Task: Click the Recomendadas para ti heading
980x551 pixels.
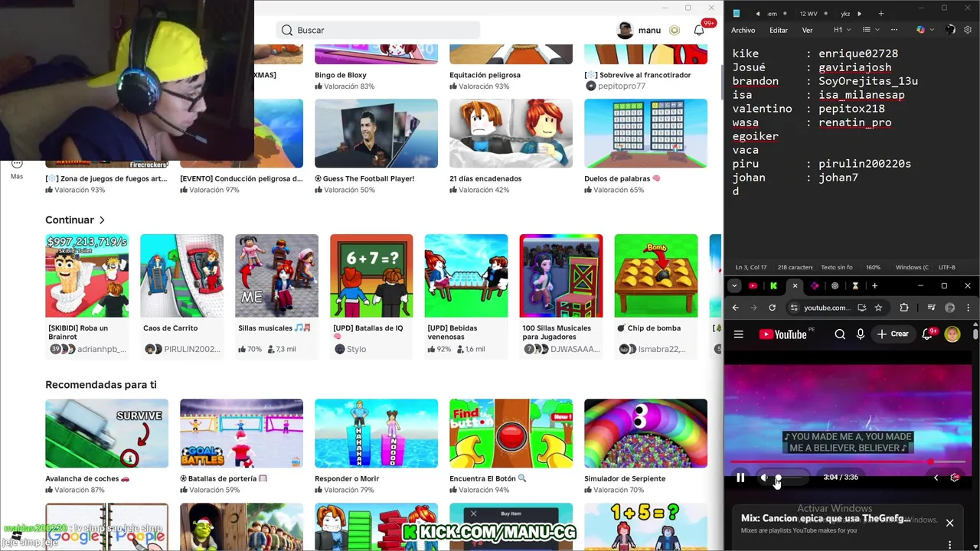Action: pyautogui.click(x=101, y=384)
